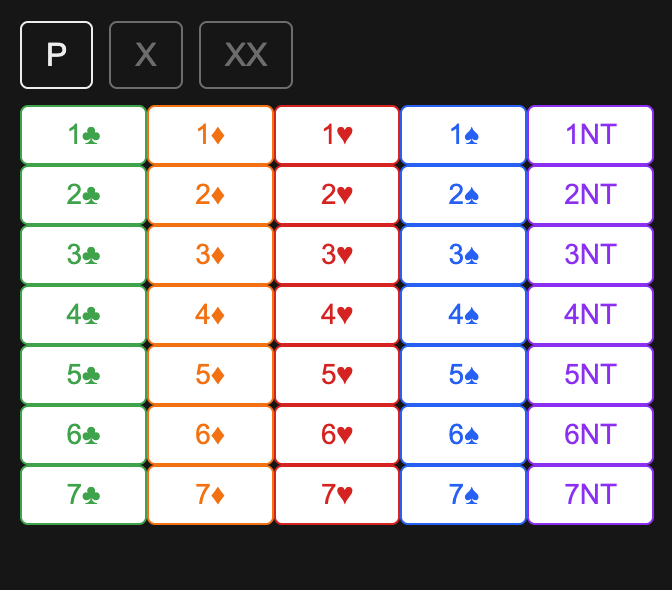Bid 1 spade

tap(463, 135)
